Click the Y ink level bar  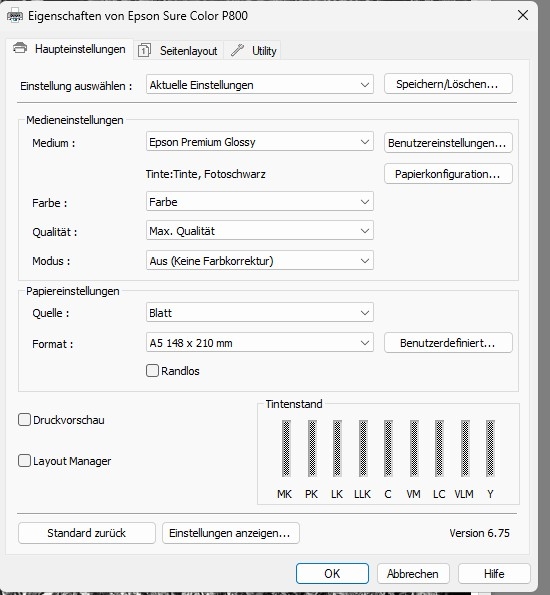tap(490, 448)
